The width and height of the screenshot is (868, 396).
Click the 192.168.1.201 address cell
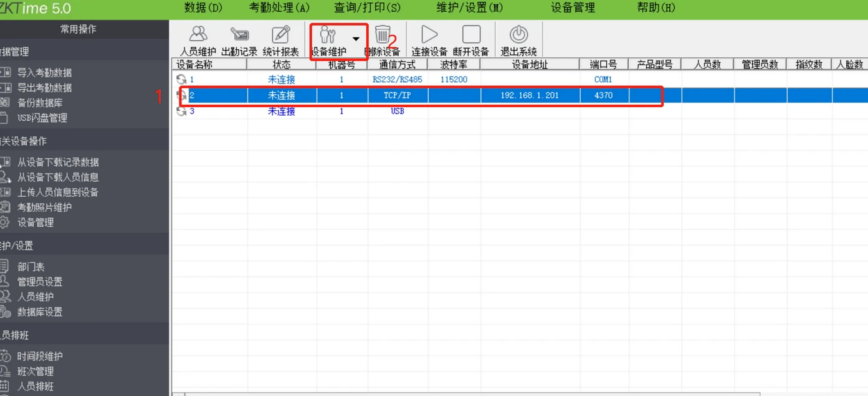(x=530, y=95)
